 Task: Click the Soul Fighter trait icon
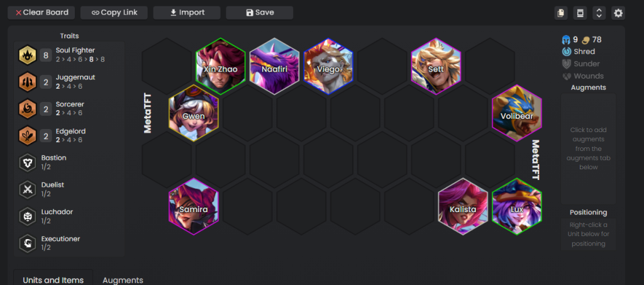click(x=28, y=55)
